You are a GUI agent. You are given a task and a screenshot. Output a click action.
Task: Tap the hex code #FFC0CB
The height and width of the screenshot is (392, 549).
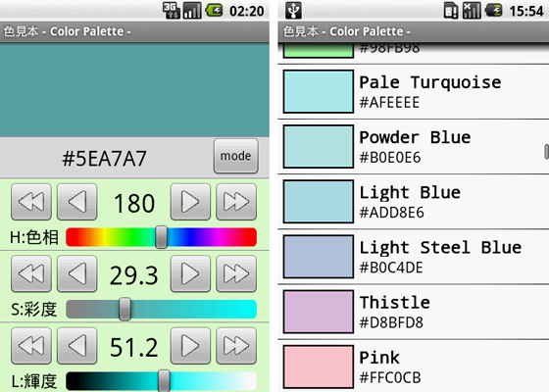[390, 377]
